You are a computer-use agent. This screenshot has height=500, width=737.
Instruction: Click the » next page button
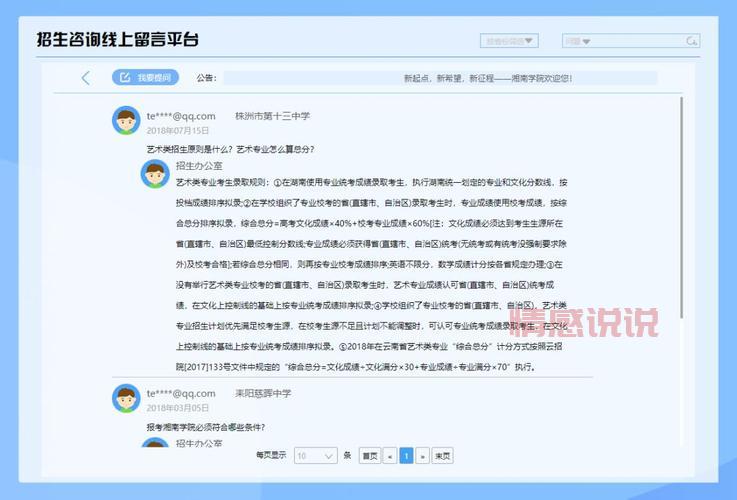click(423, 455)
